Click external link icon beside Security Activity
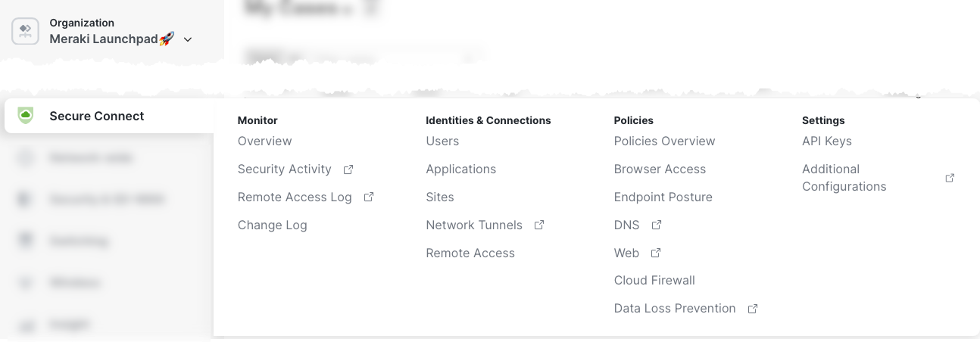This screenshot has height=342, width=980. point(348,169)
